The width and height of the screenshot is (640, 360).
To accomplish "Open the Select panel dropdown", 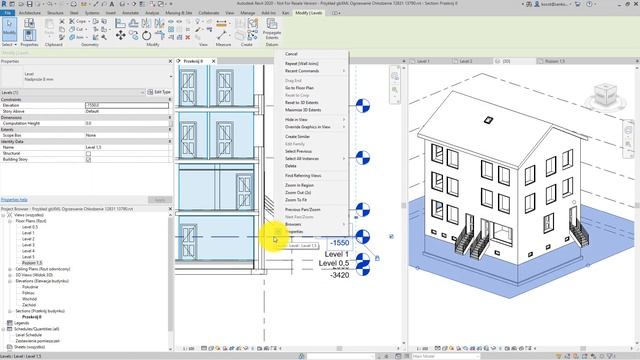I will [x=9, y=44].
